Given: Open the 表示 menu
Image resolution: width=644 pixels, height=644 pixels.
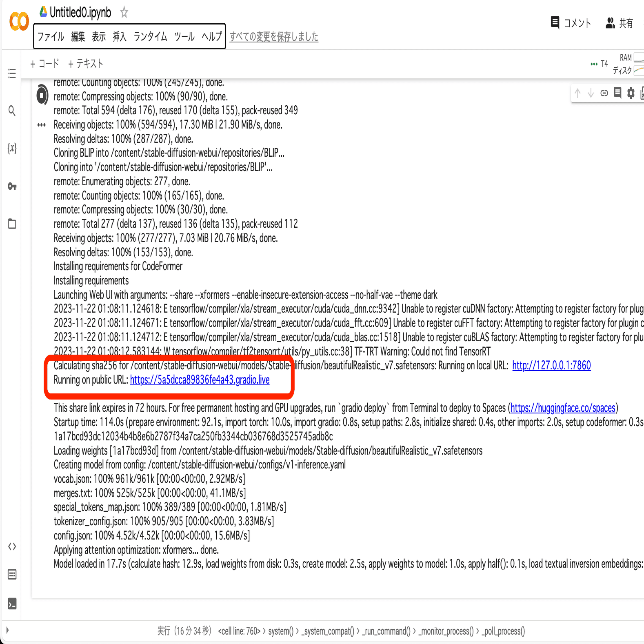Looking at the screenshot, I should tap(99, 37).
